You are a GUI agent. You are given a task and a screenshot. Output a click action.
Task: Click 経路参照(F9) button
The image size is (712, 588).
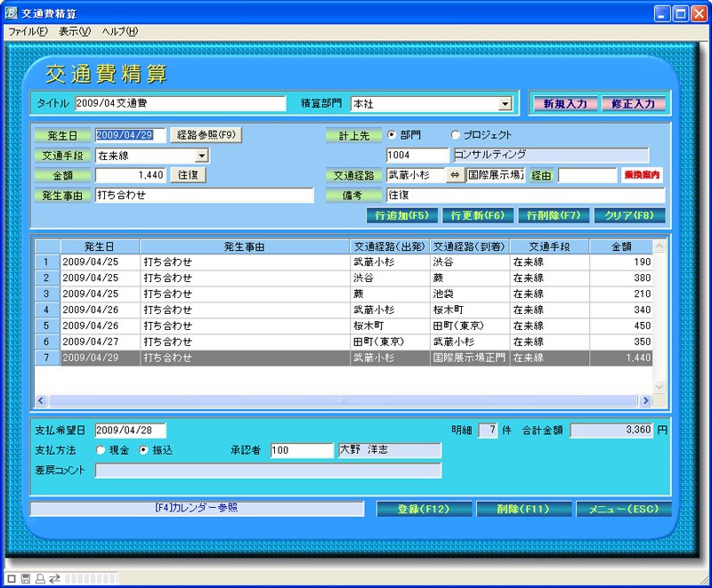206,135
